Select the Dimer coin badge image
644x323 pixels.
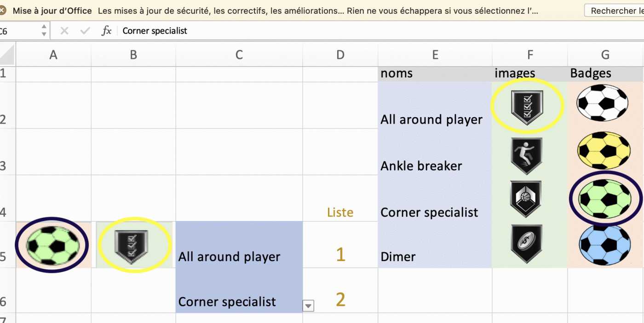[527, 244]
